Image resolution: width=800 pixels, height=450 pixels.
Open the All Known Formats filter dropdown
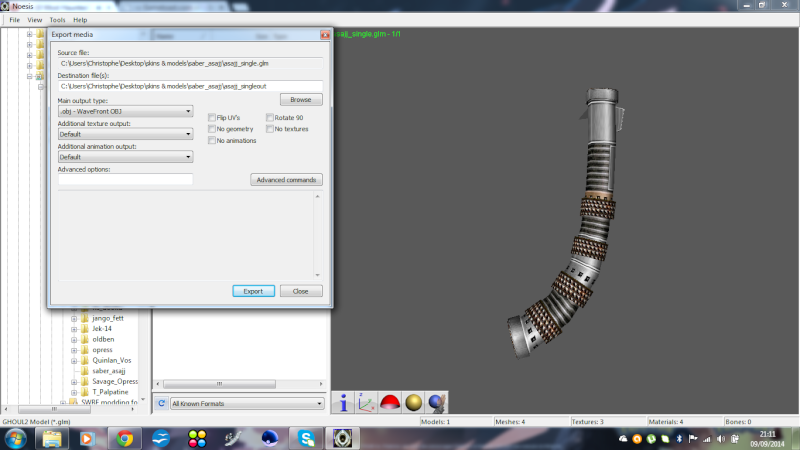point(247,404)
